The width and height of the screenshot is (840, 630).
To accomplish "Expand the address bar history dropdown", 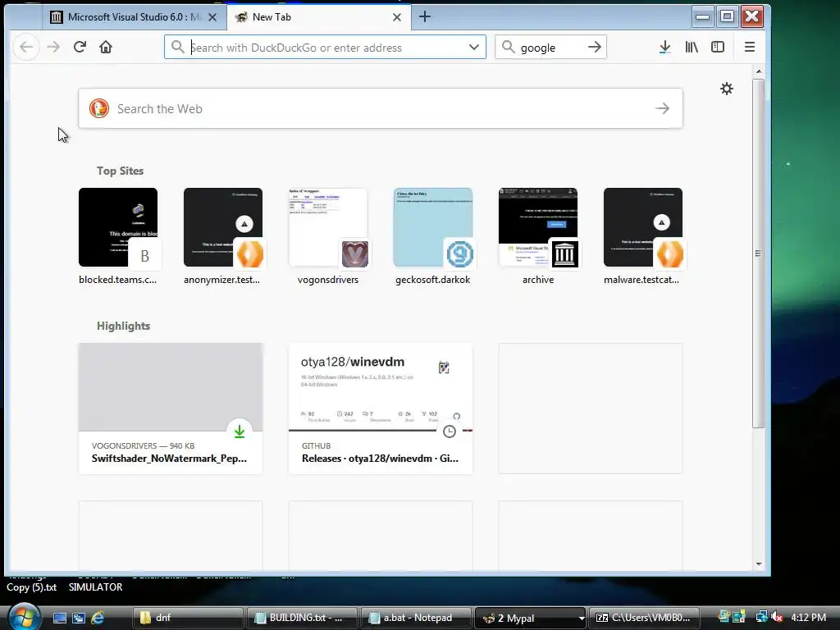I will 473,47.
